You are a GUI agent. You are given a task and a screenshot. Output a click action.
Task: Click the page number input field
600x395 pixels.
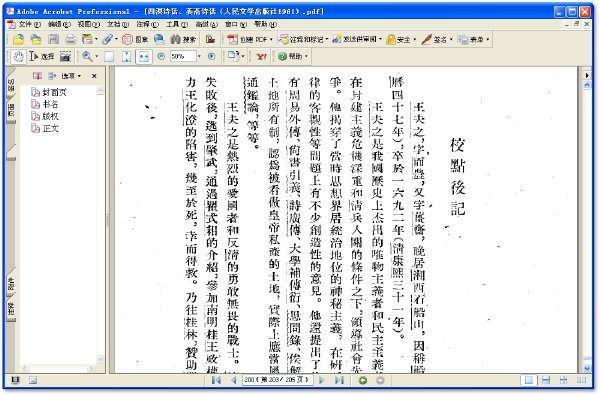point(277,380)
